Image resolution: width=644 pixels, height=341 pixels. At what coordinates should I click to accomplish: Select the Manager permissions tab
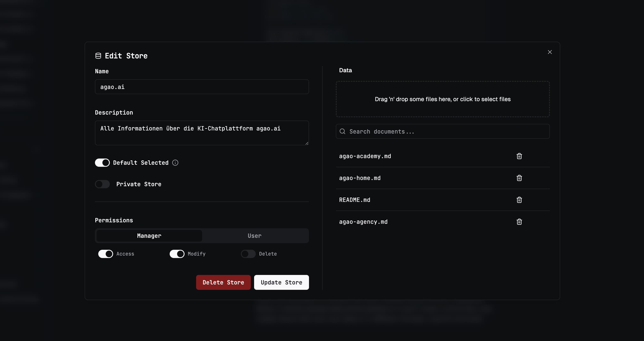[x=149, y=236]
